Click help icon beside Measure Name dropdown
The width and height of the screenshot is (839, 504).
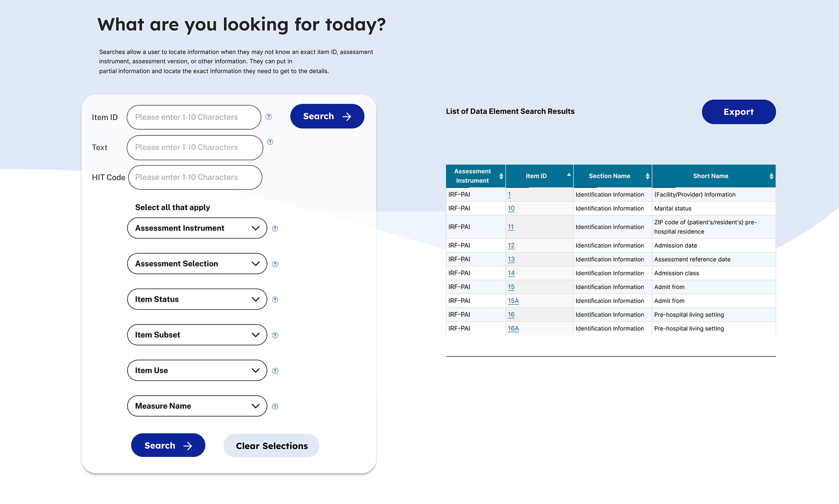[275, 407]
